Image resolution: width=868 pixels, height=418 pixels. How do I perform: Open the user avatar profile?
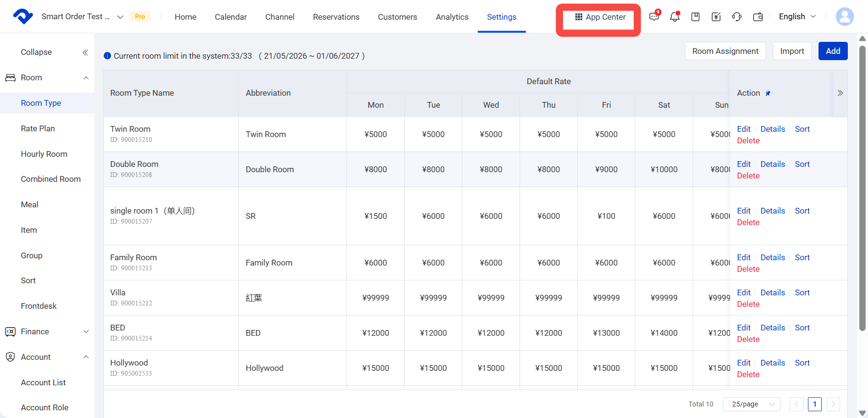point(845,16)
